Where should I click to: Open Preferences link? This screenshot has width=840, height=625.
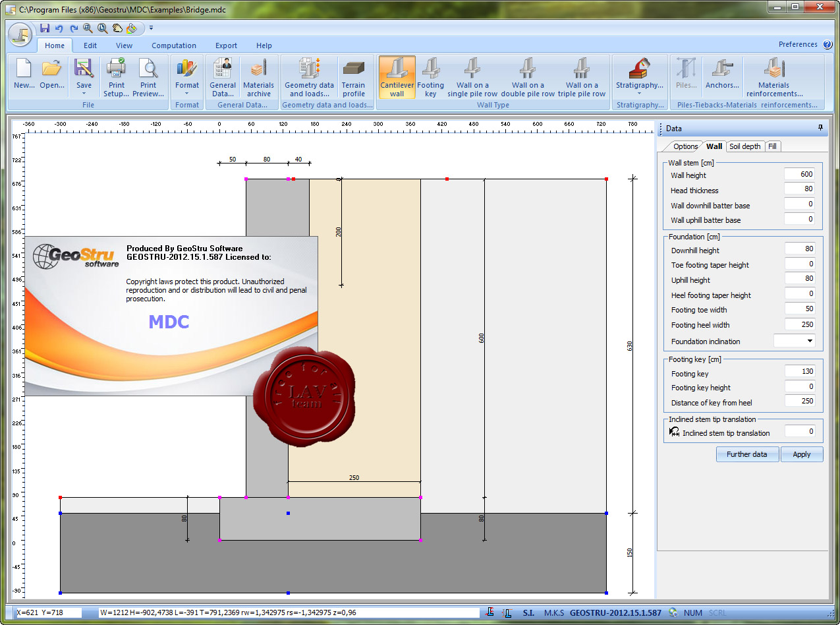(x=798, y=44)
